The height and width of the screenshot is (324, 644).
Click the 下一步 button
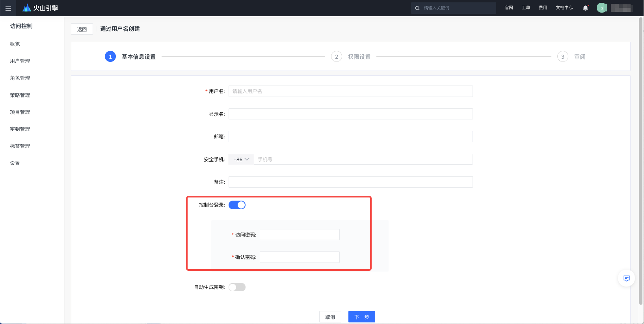point(362,317)
